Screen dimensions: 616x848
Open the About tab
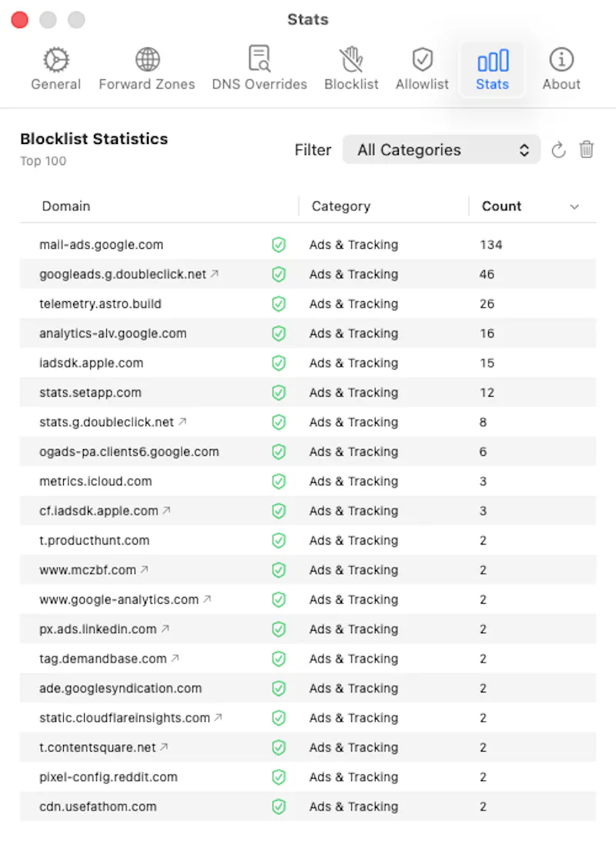coord(561,69)
